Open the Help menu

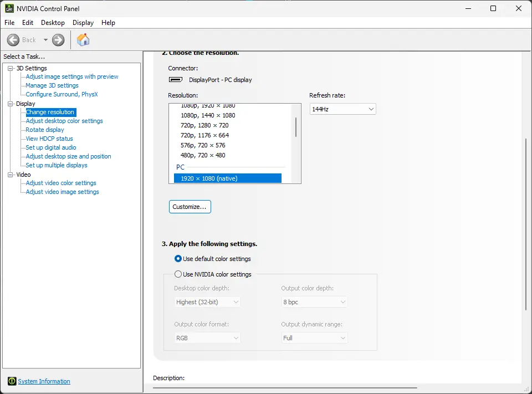click(x=108, y=23)
